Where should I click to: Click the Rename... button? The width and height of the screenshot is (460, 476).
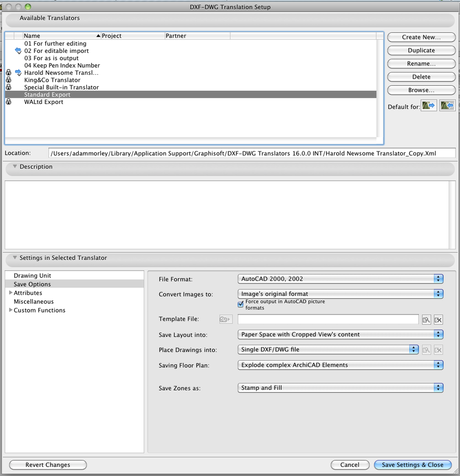click(421, 64)
